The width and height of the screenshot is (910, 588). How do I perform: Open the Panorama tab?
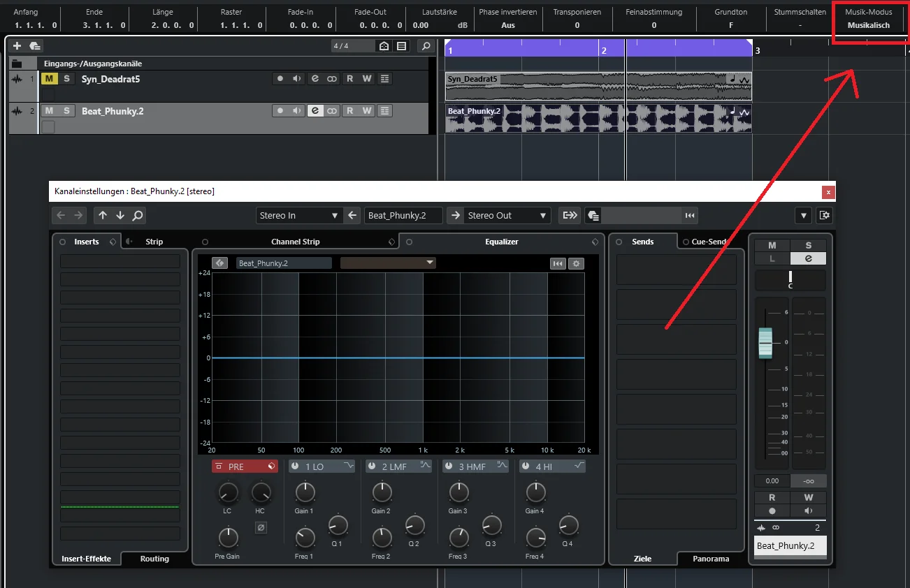(711, 559)
